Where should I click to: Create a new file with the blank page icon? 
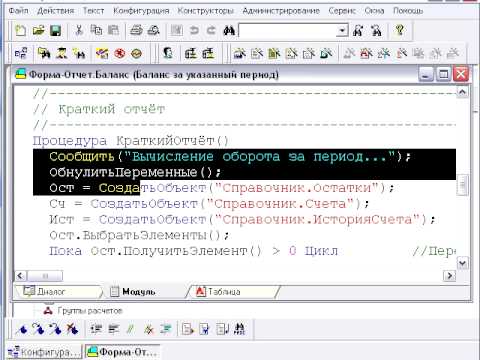click(x=21, y=31)
